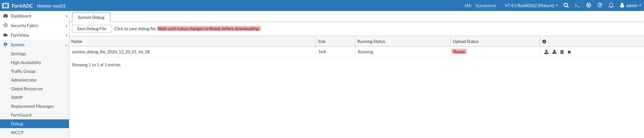Screen dimensions: 644x138
Task: Download the system_debug_file using the download icon
Action: pyautogui.click(x=554, y=52)
